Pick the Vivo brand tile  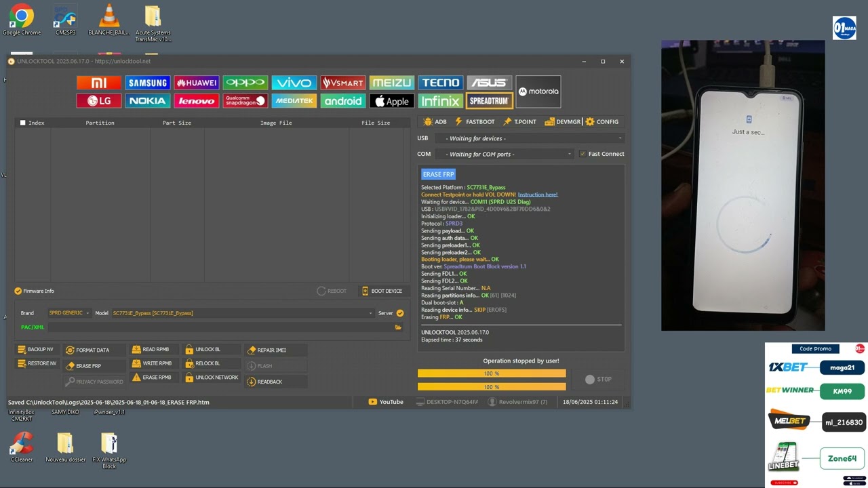tap(294, 83)
